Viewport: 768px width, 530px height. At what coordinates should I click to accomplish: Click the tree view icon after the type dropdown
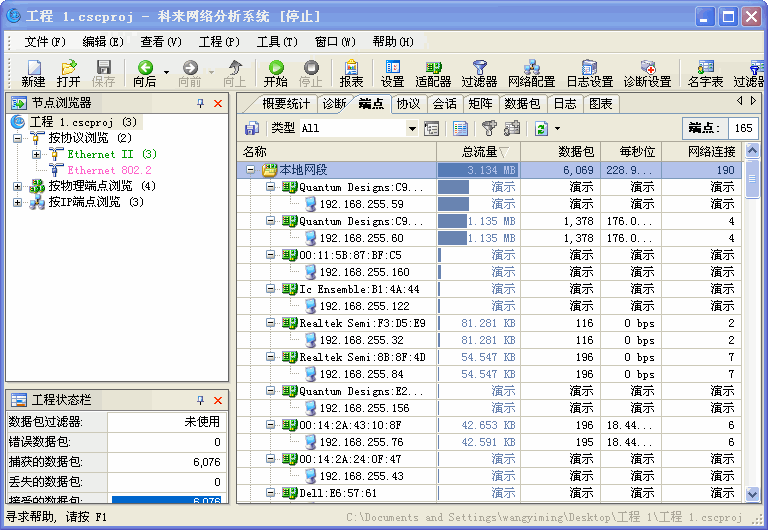[432, 128]
